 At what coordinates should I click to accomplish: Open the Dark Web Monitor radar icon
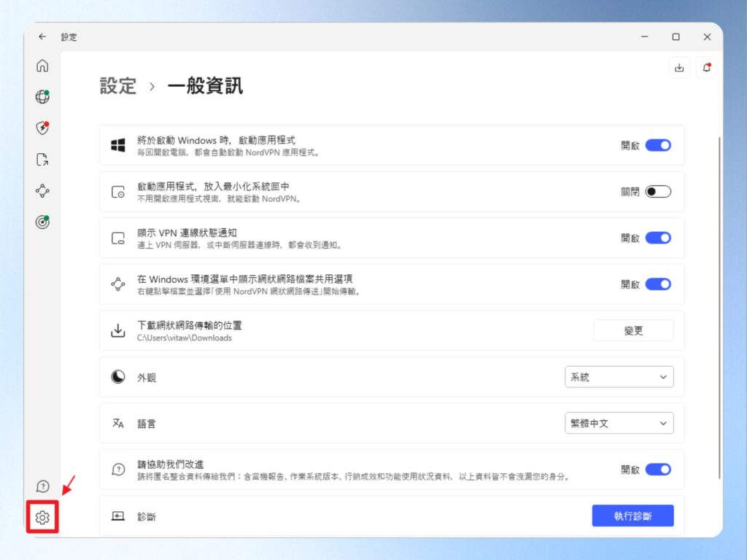[42, 222]
